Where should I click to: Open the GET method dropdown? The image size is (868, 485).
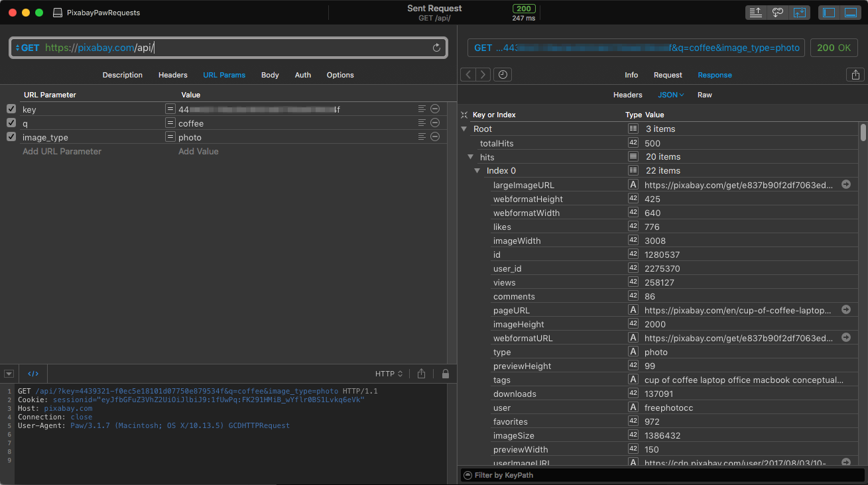[x=27, y=48]
